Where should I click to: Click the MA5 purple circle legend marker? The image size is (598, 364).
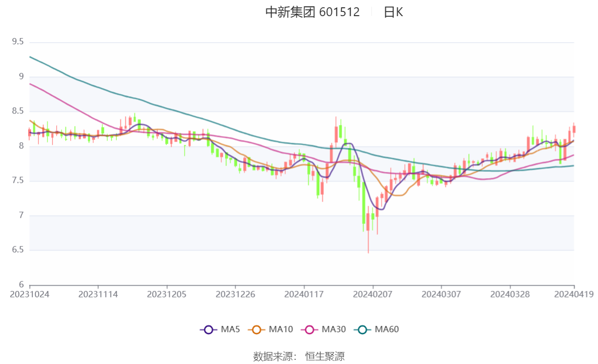tap(208, 330)
